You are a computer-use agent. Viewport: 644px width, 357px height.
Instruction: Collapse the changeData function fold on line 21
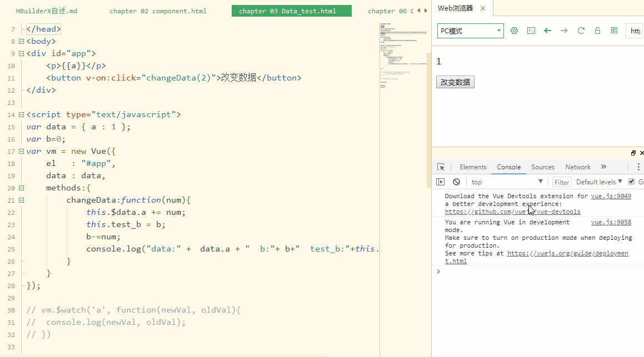tap(21, 200)
